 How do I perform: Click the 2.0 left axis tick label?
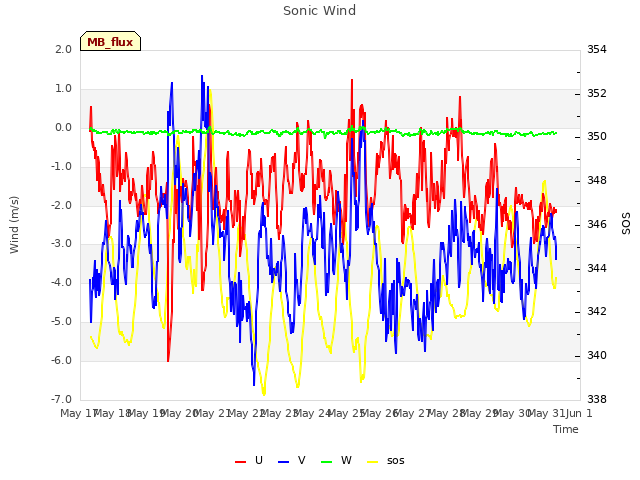point(64,49)
